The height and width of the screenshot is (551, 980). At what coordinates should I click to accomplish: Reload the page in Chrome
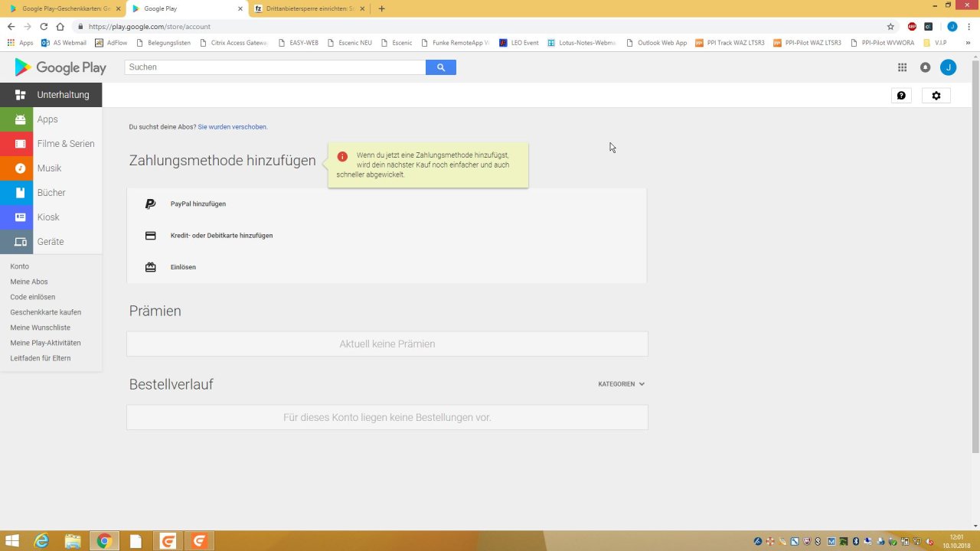pos(44,27)
